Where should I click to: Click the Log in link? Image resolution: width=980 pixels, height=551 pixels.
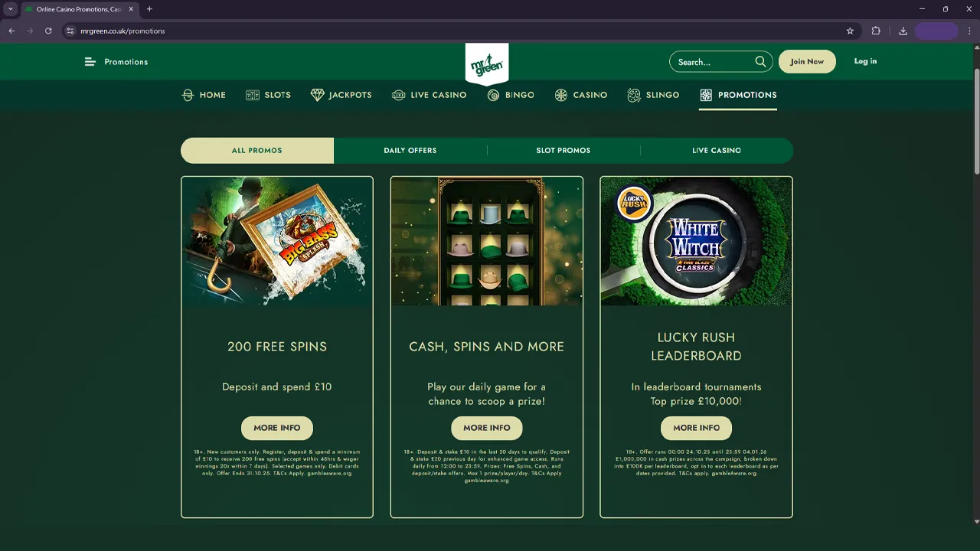865,61
